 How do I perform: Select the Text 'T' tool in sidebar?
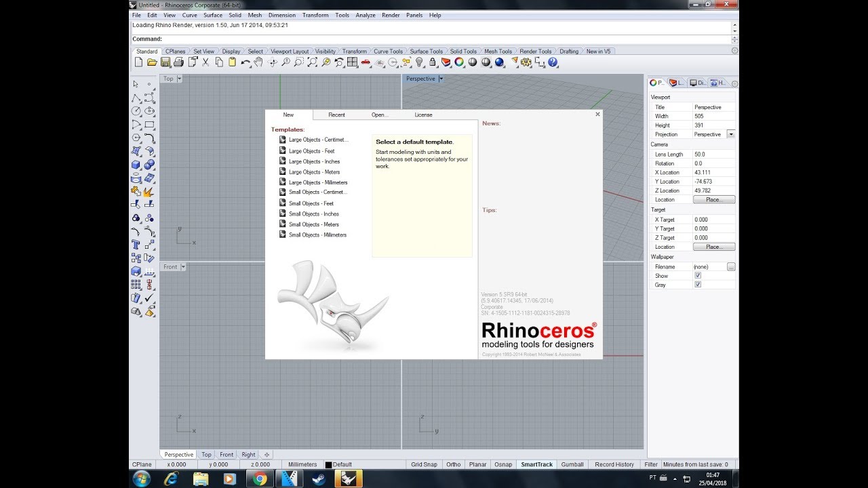136,244
